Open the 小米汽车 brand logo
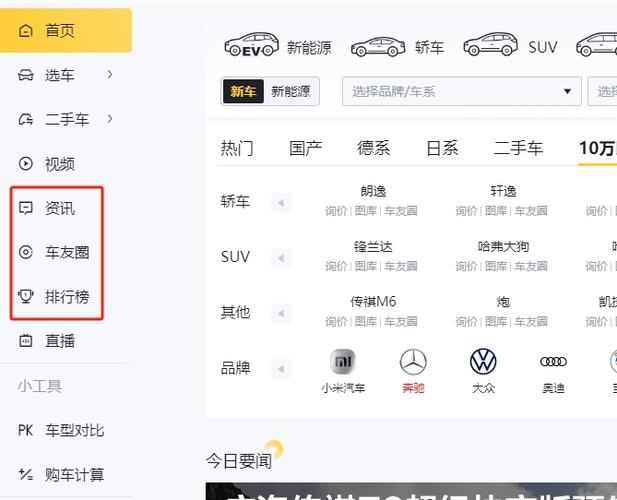The width and height of the screenshot is (617, 500). coord(343,362)
